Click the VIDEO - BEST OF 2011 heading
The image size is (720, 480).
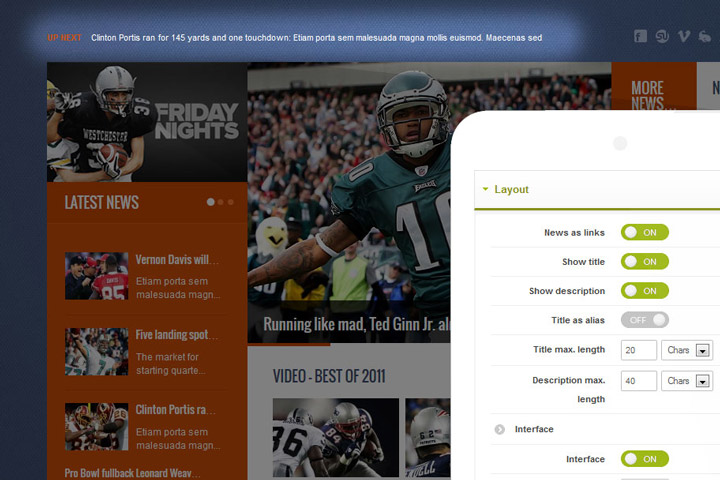pyautogui.click(x=329, y=376)
